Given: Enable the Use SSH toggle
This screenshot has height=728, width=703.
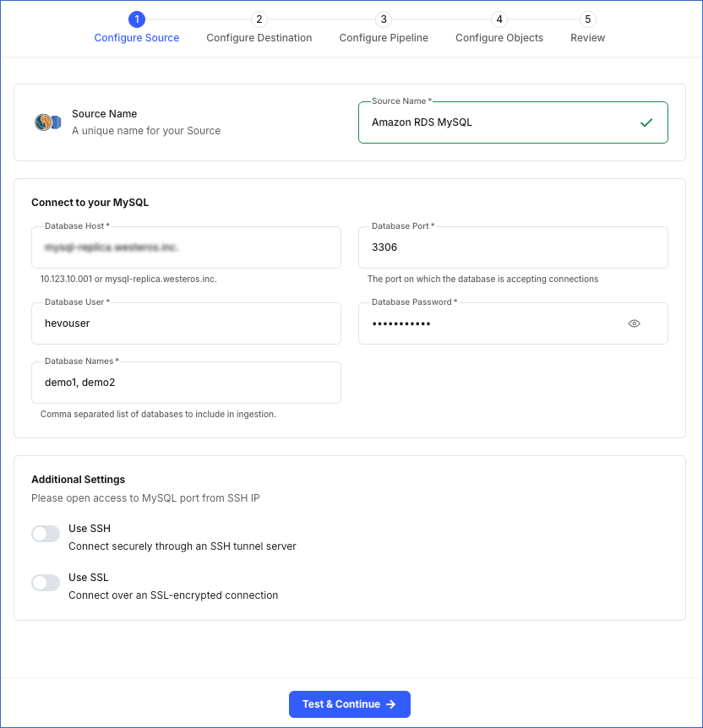Looking at the screenshot, I should coord(46,533).
